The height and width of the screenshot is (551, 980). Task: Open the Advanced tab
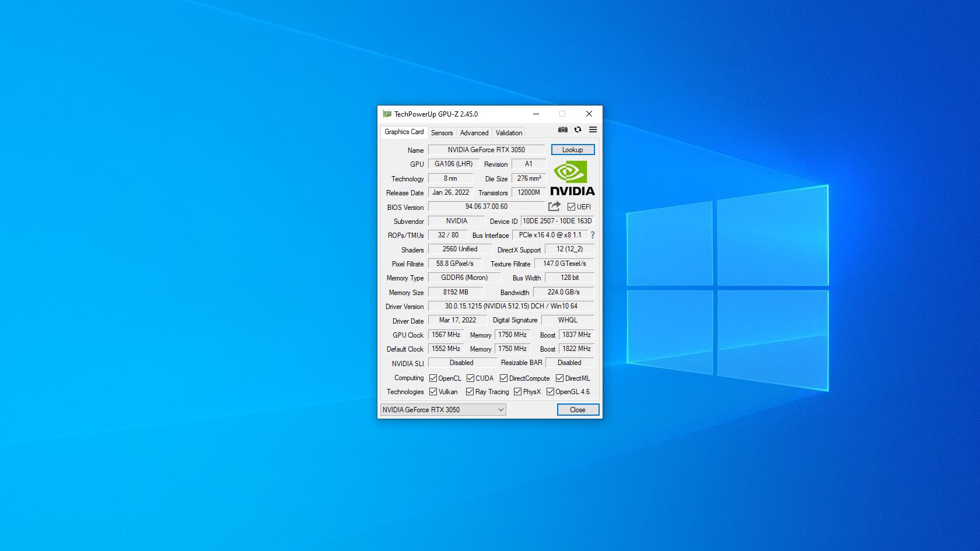(x=474, y=133)
